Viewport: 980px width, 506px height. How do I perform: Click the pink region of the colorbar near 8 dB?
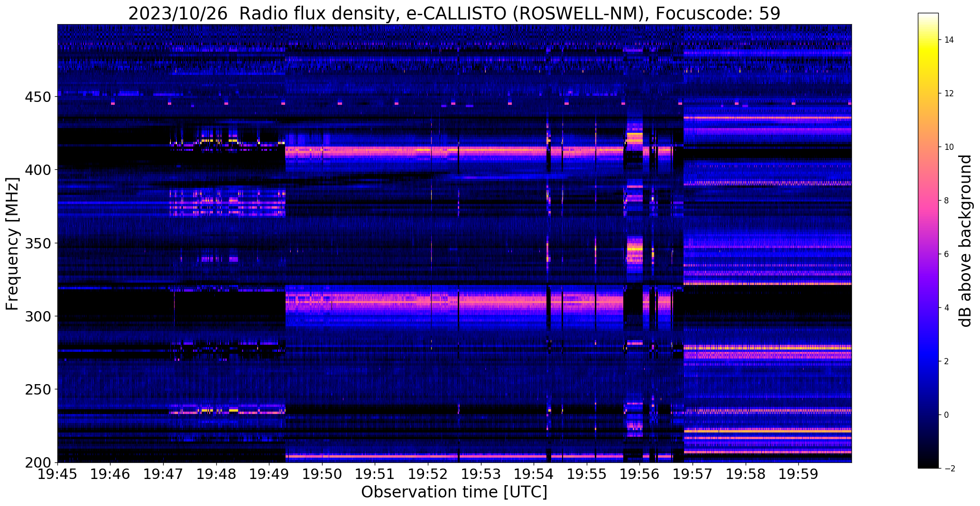tap(928, 201)
